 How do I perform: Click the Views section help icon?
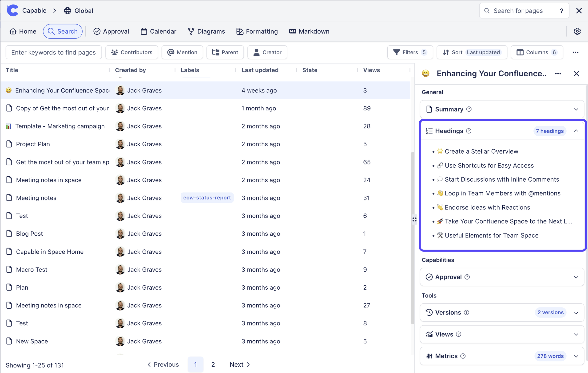(x=458, y=334)
